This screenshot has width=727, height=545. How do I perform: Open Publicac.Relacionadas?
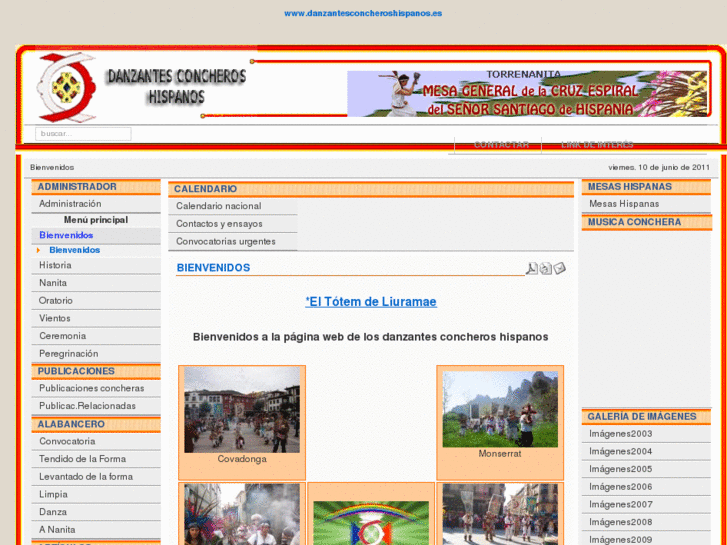click(96, 406)
